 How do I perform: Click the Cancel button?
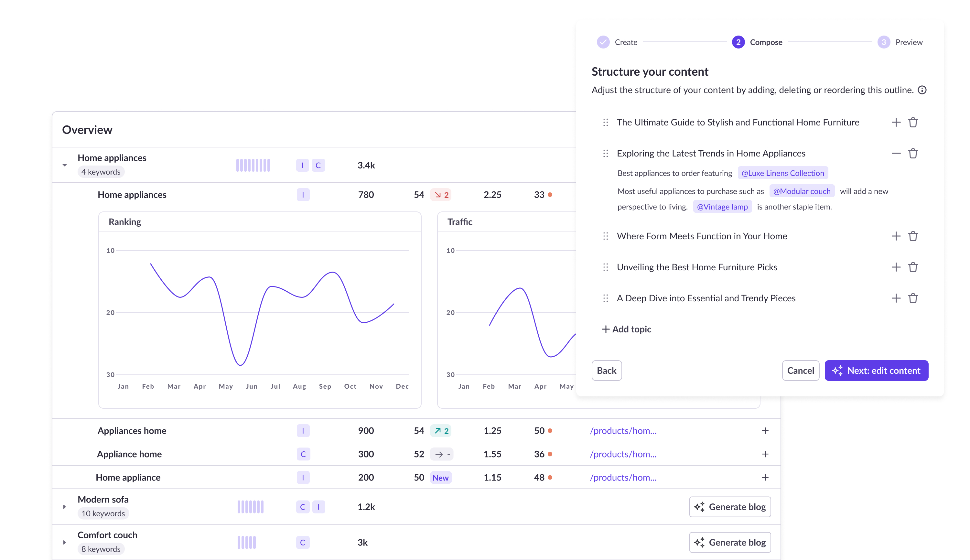click(x=800, y=371)
